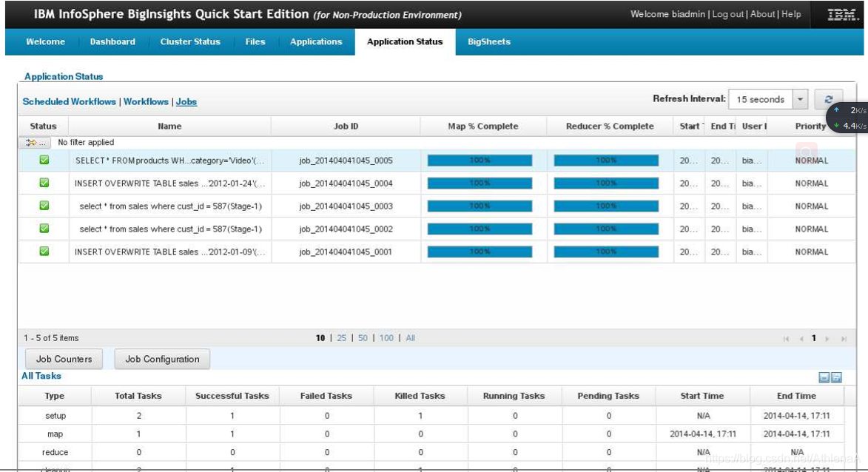Screen dimensions: 868x472
Task: Click the Workflows link
Action: [146, 102]
